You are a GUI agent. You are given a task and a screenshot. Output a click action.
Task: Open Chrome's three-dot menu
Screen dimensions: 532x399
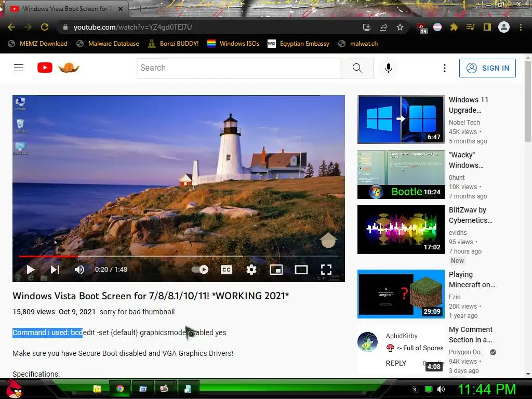[521, 27]
